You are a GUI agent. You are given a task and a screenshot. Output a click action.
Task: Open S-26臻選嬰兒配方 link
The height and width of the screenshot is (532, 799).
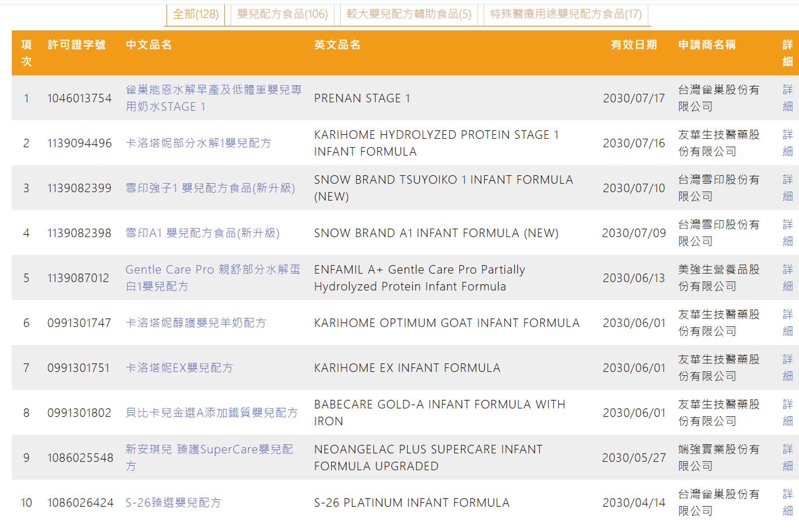[x=173, y=503]
